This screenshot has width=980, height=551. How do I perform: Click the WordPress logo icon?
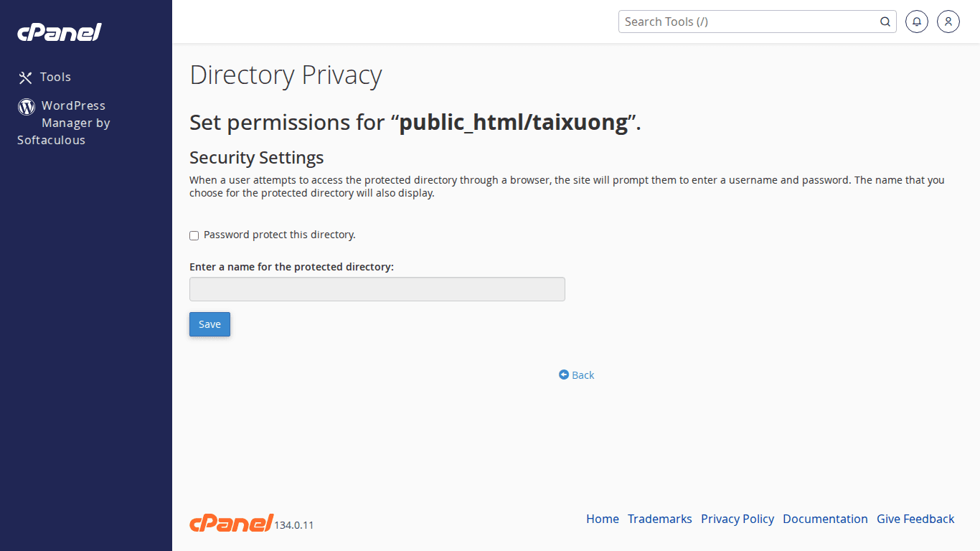pyautogui.click(x=27, y=107)
